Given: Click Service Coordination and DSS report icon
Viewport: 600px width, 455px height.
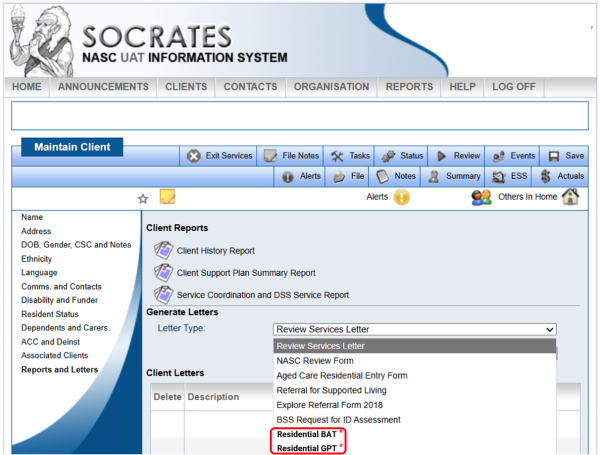Looking at the screenshot, I should click(x=163, y=295).
